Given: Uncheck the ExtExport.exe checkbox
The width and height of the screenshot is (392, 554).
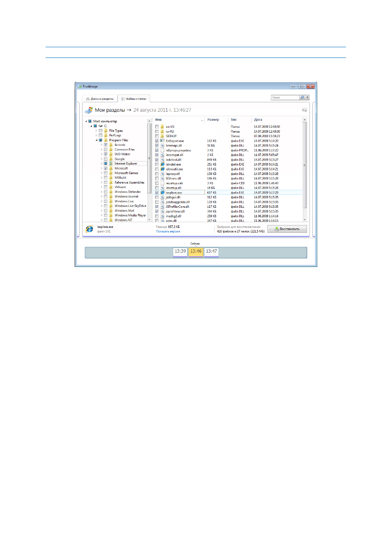Looking at the screenshot, I should point(157,141).
